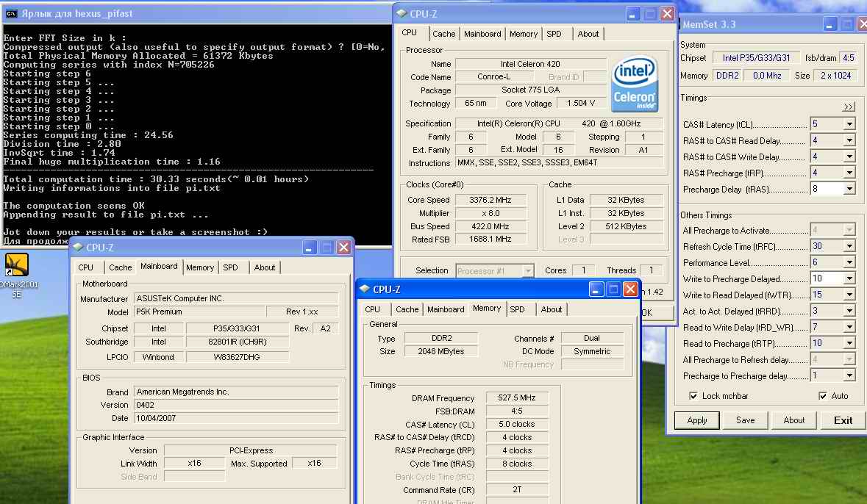
Task: Select Cache tab in Mainboard CPU-Z window
Action: pos(120,267)
